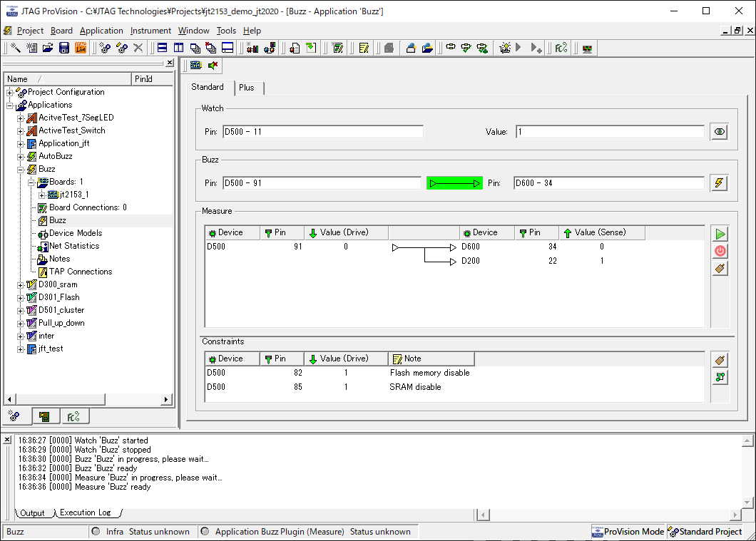Click the play-with-plus toolbar icon
This screenshot has height=541, width=756.
tap(536, 48)
